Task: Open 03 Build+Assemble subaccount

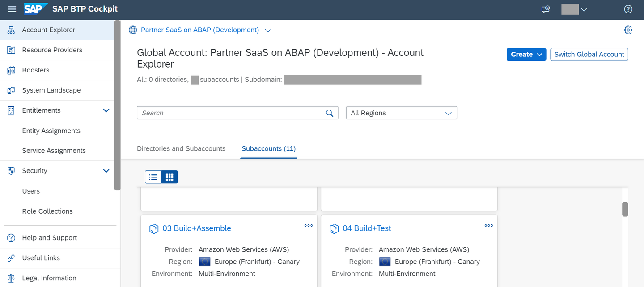Action: click(x=197, y=228)
